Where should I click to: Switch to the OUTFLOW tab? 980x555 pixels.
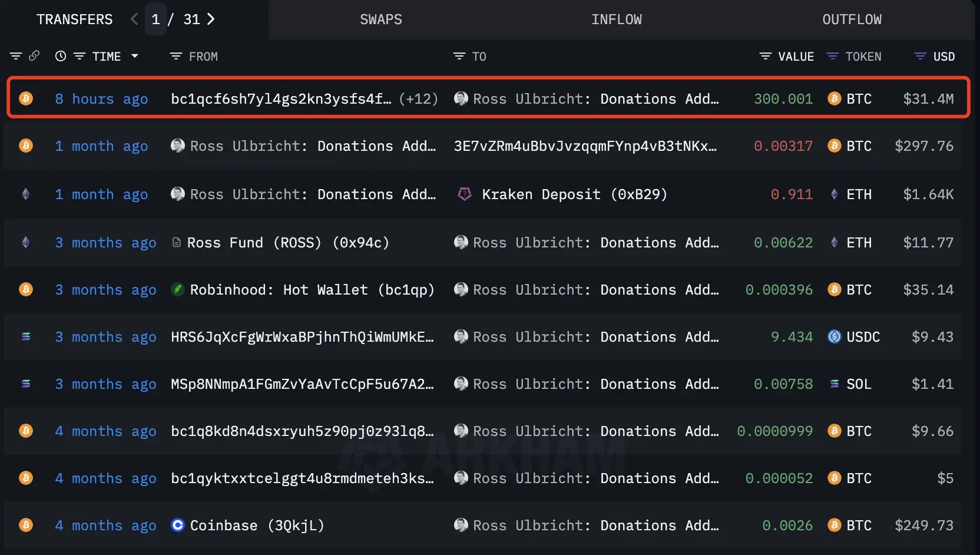click(852, 19)
